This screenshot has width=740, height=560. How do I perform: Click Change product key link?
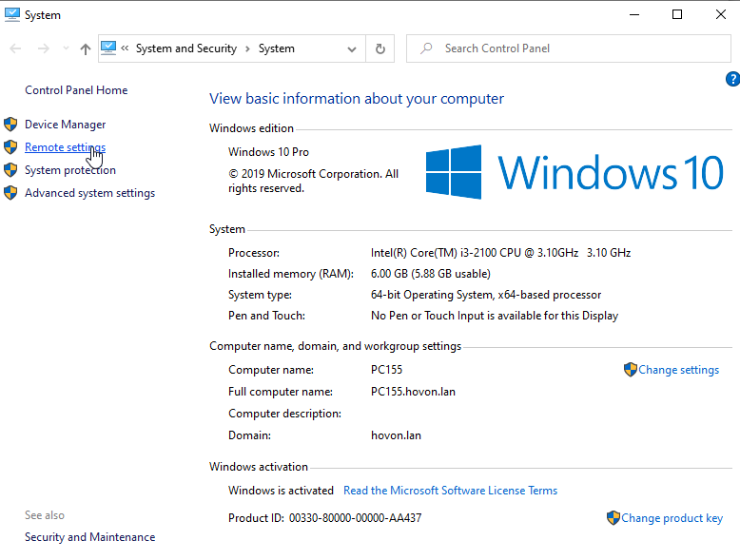pyautogui.click(x=672, y=518)
